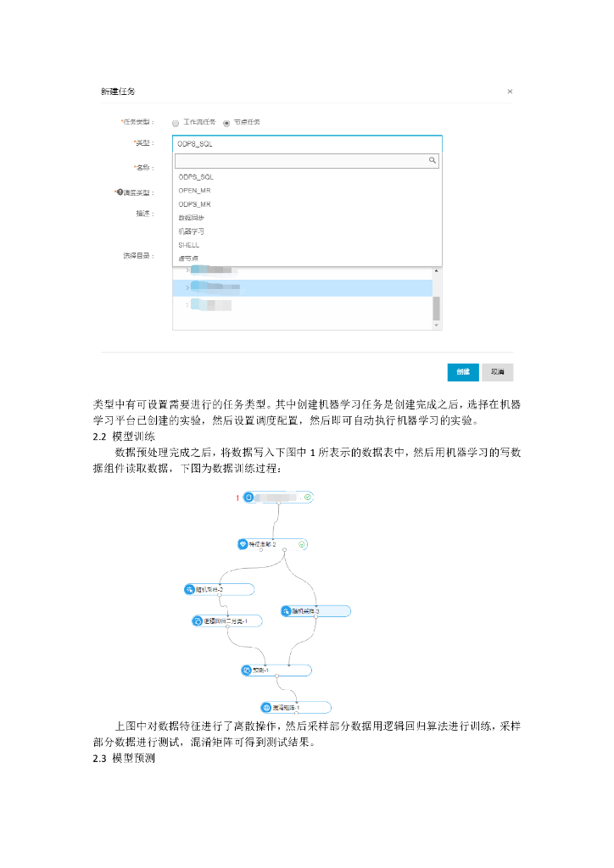The height and width of the screenshot is (868, 614).
Task: Click the '选择目录：' label
Action: (x=138, y=256)
